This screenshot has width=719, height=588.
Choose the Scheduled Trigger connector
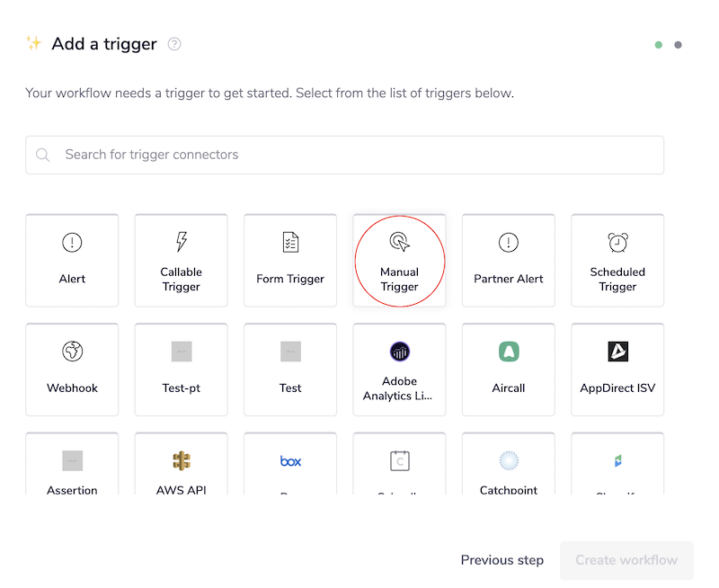[617, 261]
